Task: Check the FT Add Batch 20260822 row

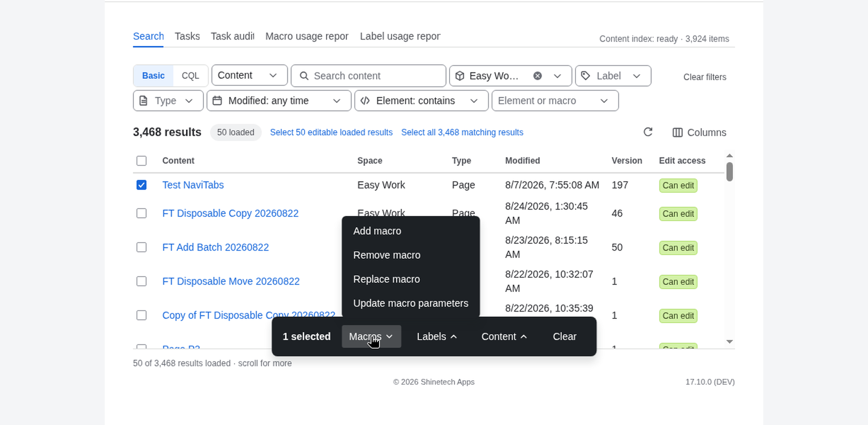Action: (142, 247)
